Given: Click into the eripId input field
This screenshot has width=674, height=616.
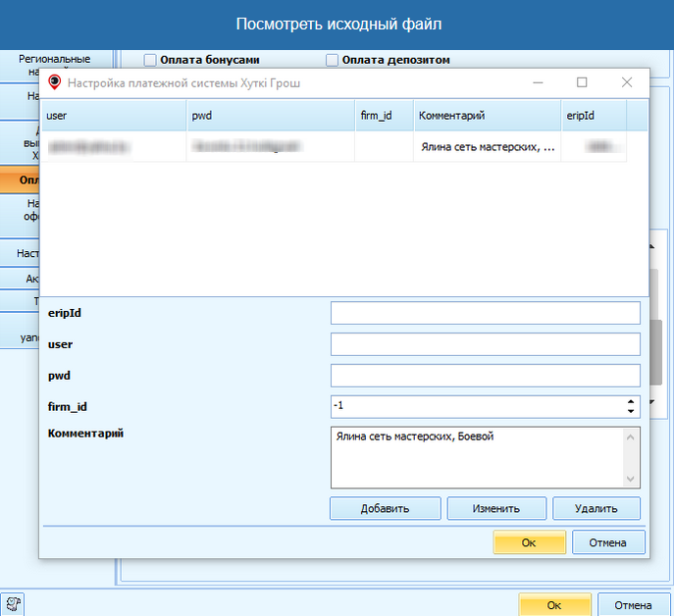Looking at the screenshot, I should click(485, 313).
